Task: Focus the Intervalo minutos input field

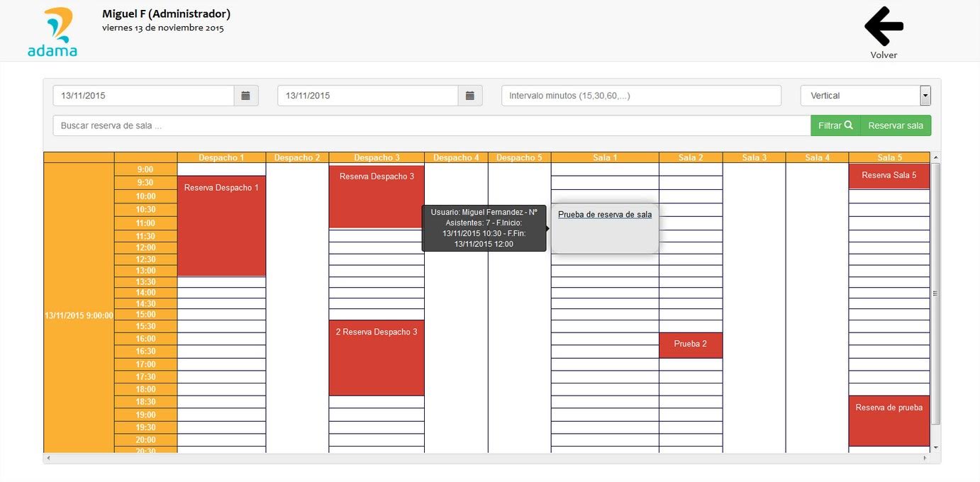Action: [x=640, y=96]
